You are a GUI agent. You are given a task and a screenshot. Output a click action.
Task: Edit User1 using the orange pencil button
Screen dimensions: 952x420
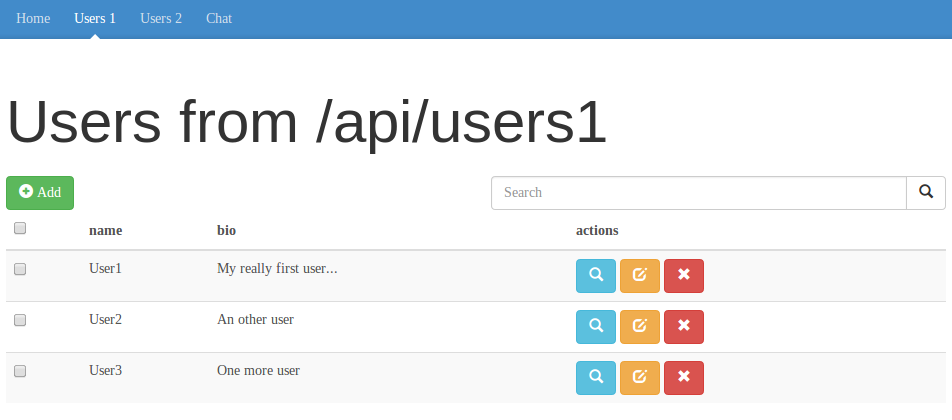[639, 276]
